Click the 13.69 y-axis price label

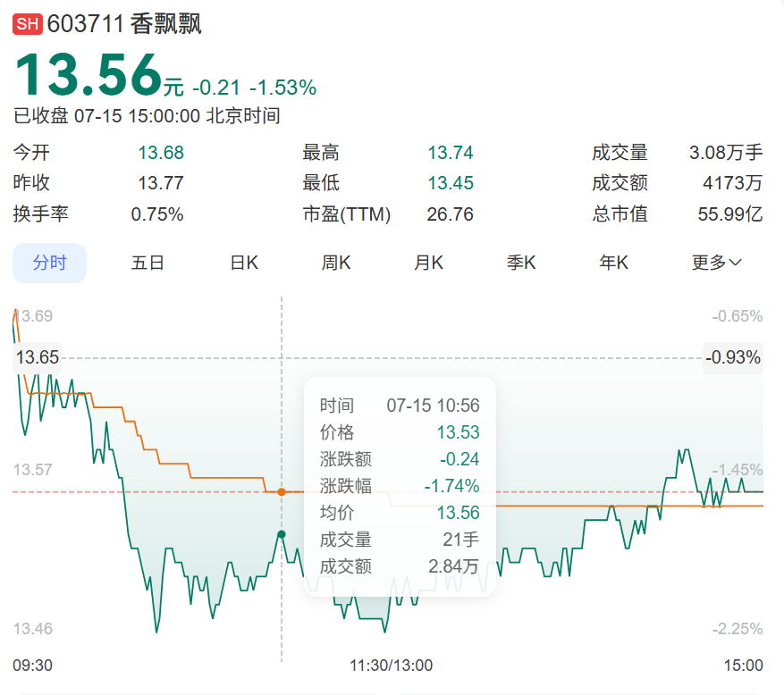click(33, 316)
